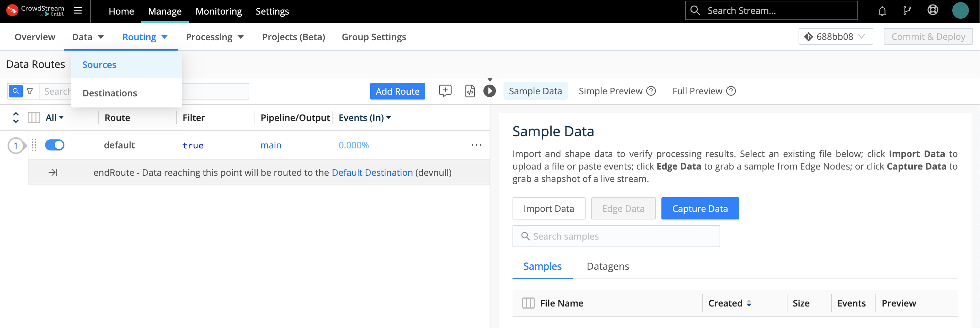This screenshot has width=980, height=328.
Task: Click the add-comment speech bubble icon
Action: tap(445, 91)
